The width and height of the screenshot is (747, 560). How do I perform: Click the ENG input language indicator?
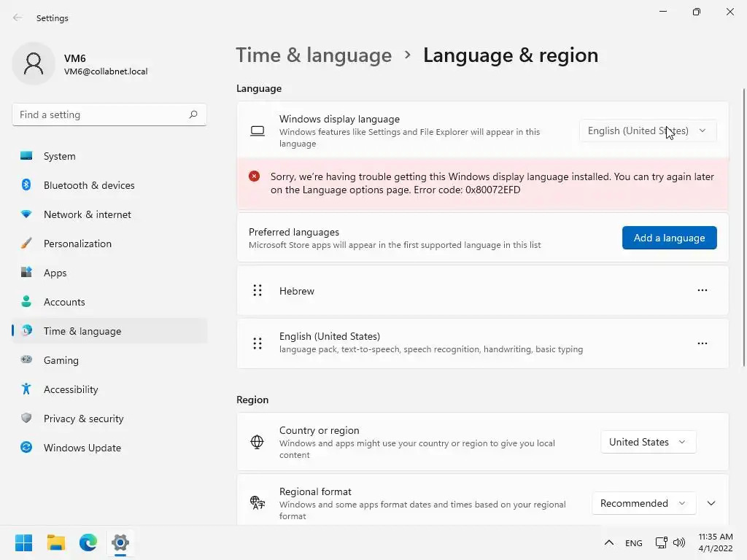click(x=634, y=542)
